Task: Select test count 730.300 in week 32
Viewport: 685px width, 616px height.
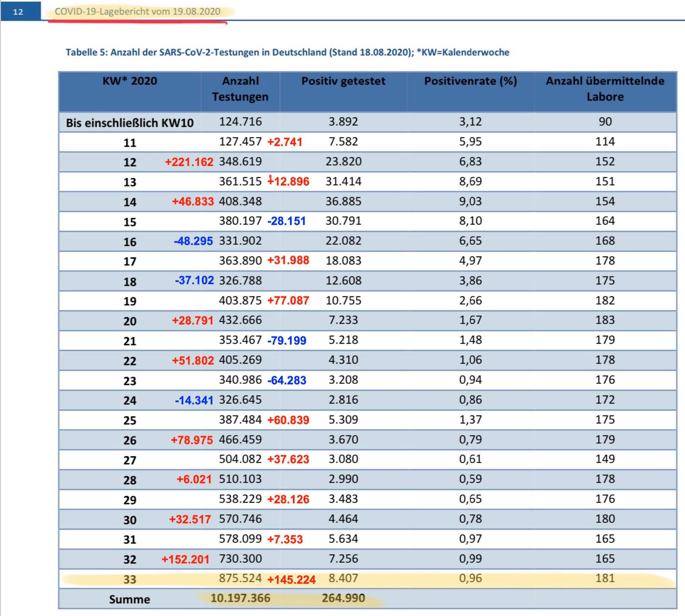Action: (240, 559)
